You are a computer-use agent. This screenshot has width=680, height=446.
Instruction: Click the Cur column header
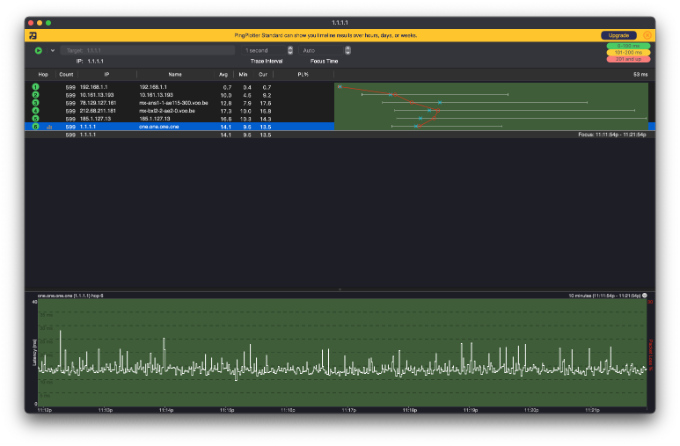click(x=263, y=75)
